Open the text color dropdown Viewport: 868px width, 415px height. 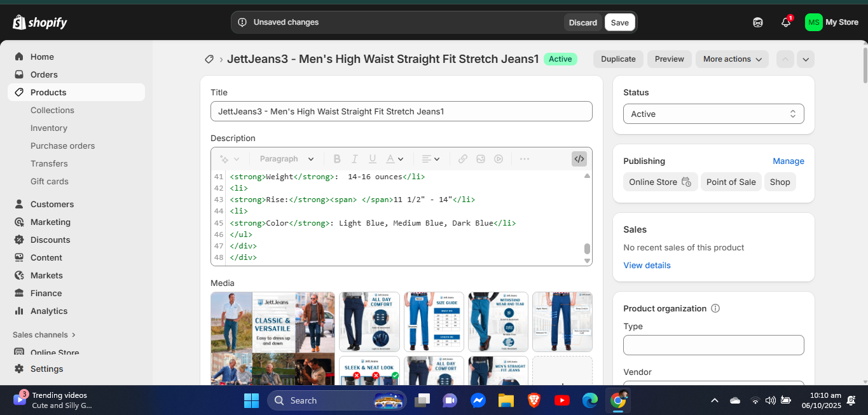(x=395, y=159)
